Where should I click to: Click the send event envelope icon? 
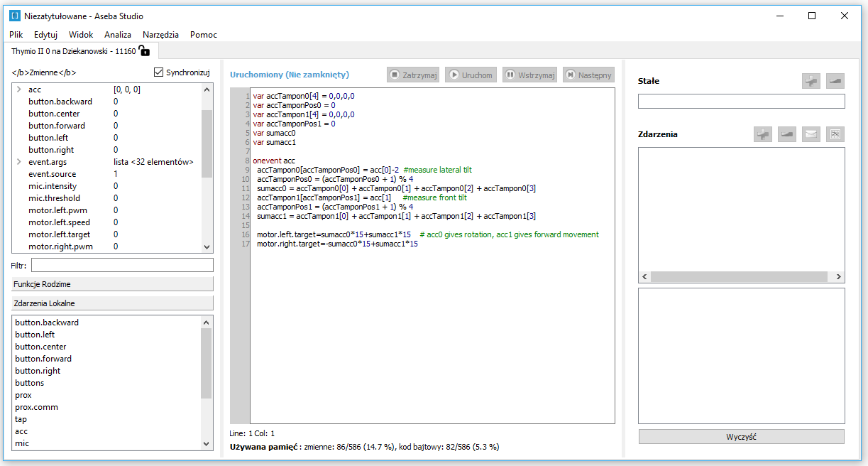click(x=811, y=134)
